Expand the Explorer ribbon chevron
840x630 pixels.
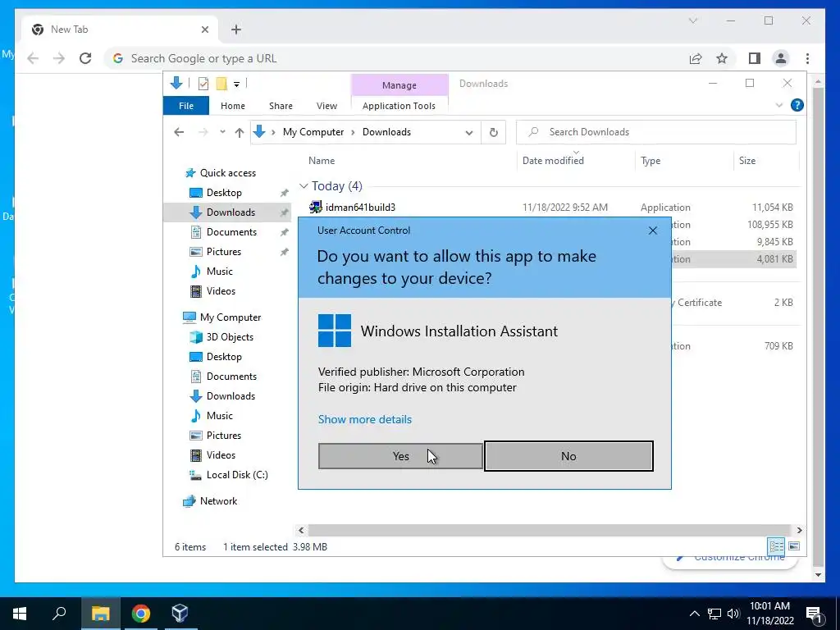tap(779, 105)
